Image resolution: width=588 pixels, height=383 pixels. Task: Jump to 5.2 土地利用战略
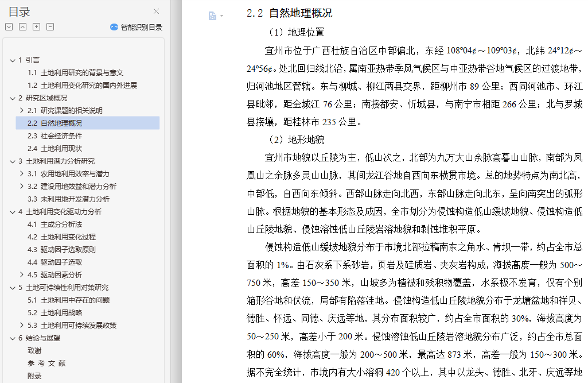[54, 313]
